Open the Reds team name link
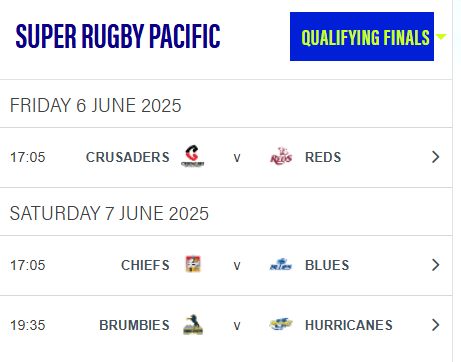The height and width of the screenshot is (362, 461). 323,157
